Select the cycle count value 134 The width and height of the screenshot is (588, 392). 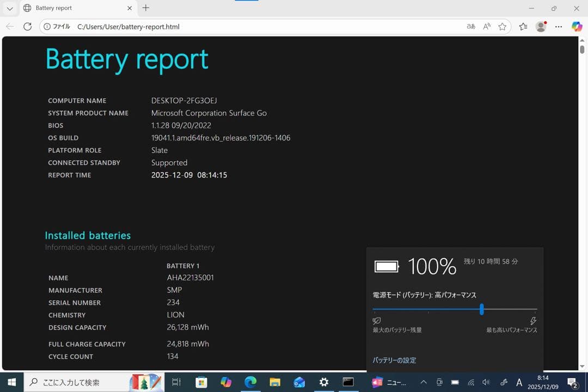[173, 356]
